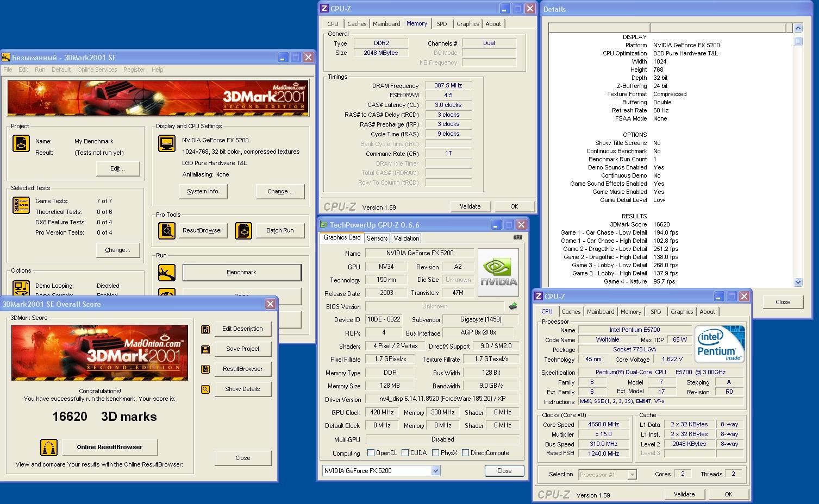
Task: Switch to the Sensors tab in GPU-Z
Action: click(377, 238)
